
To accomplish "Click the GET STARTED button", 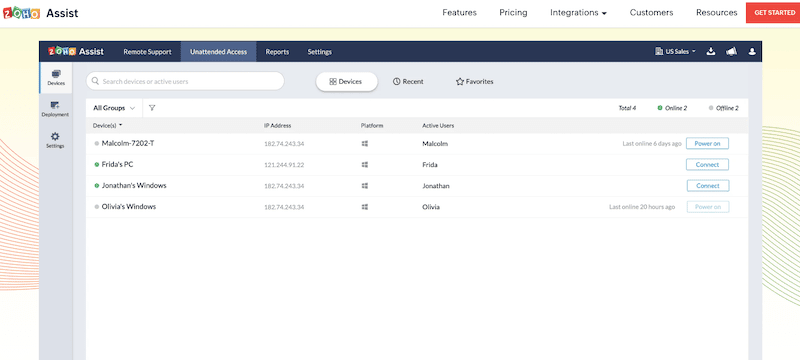I will [x=774, y=13].
